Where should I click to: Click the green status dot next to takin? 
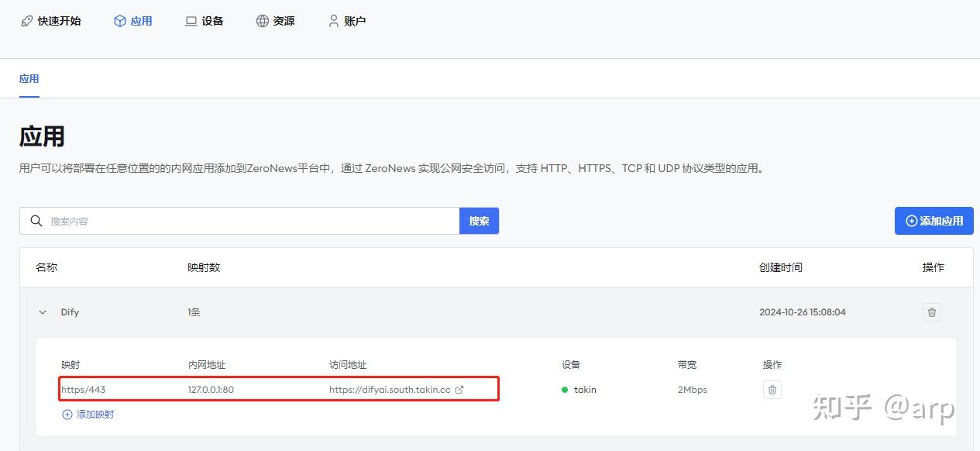coord(565,390)
